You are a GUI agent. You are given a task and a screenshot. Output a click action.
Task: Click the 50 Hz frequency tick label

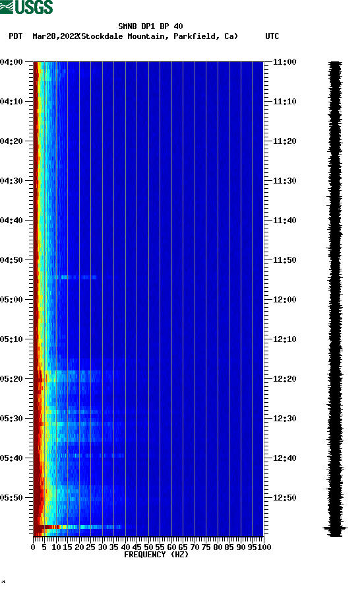click(148, 547)
